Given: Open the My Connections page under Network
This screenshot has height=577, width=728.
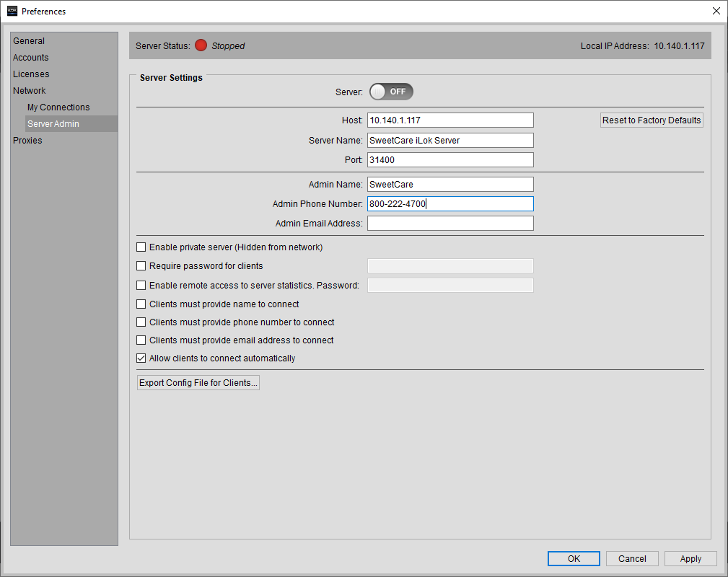Looking at the screenshot, I should pos(58,107).
